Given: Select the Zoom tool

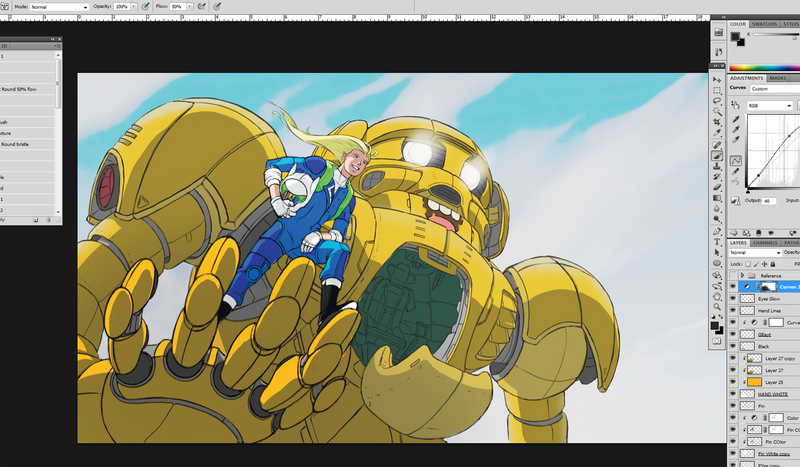Looking at the screenshot, I should tap(717, 307).
